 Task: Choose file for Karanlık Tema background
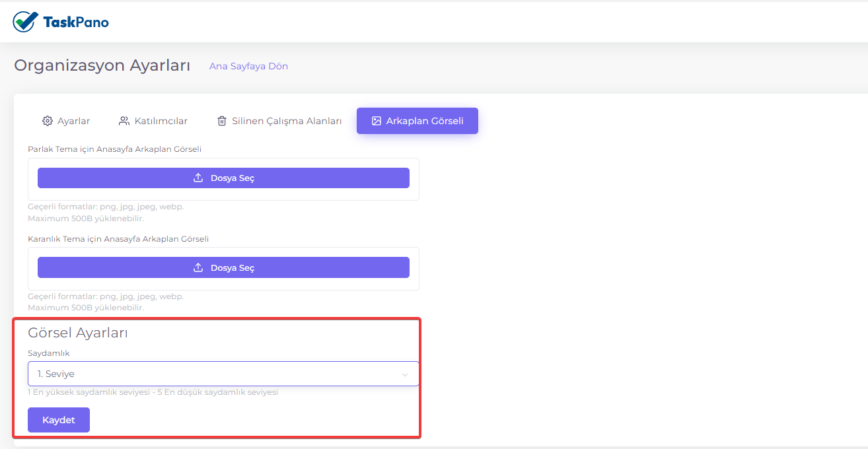pos(223,267)
